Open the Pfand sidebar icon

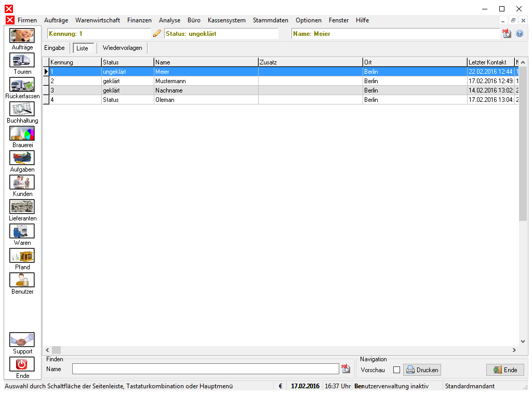point(22,256)
